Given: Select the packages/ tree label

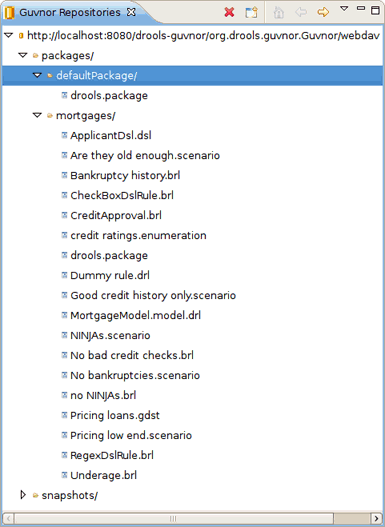Looking at the screenshot, I should point(67,55).
